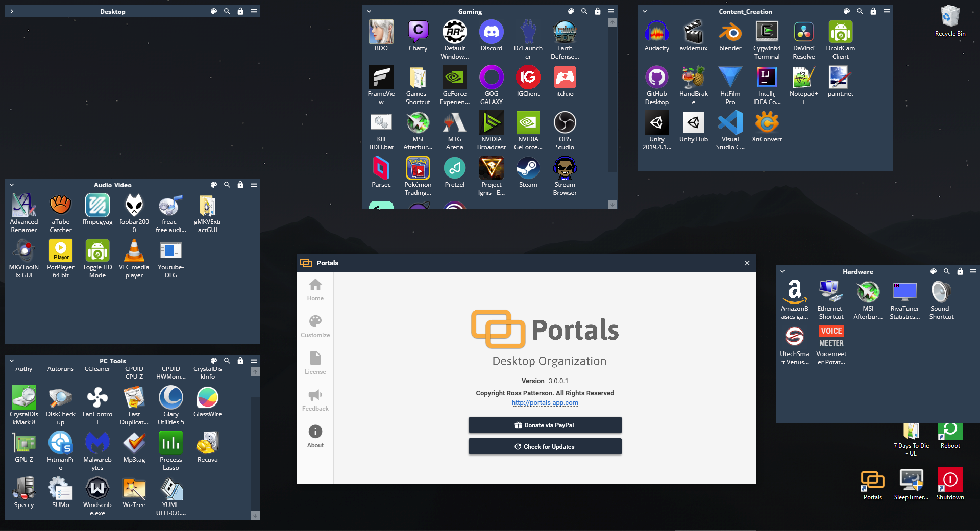Open MTG Arena icon
The image size is (980, 531).
pyautogui.click(x=454, y=131)
